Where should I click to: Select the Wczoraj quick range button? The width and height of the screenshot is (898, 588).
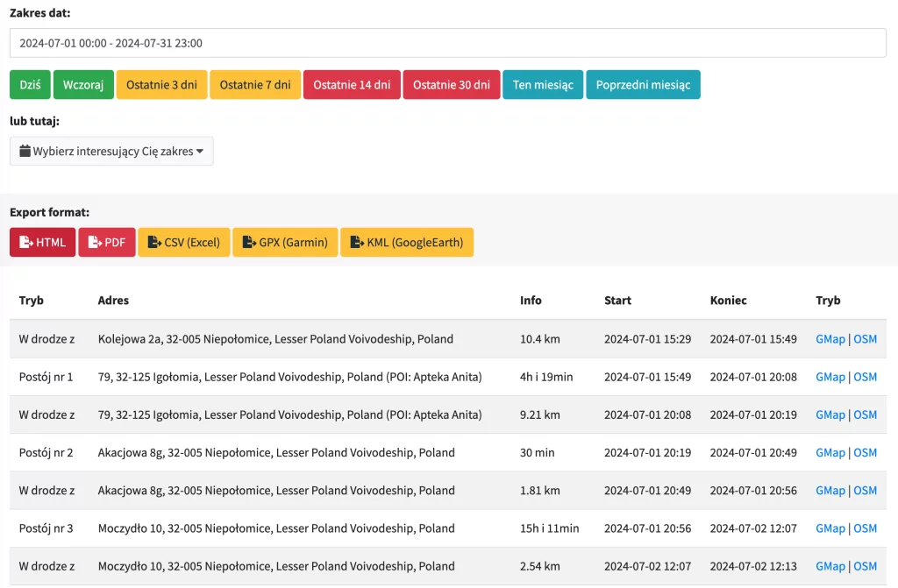pos(83,85)
